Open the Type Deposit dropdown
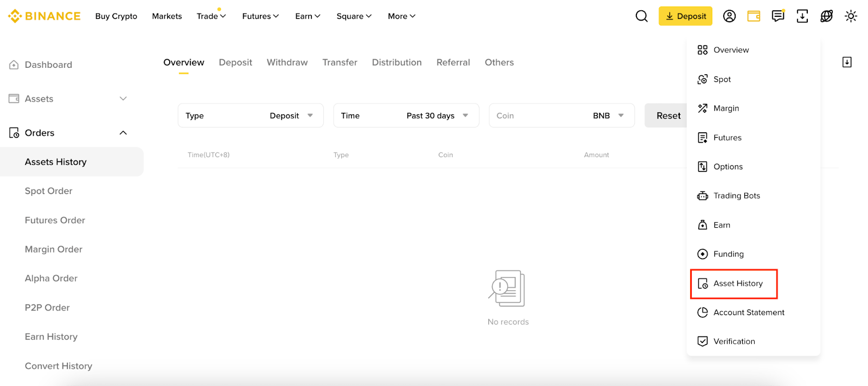This screenshot has width=868, height=386. coord(251,115)
